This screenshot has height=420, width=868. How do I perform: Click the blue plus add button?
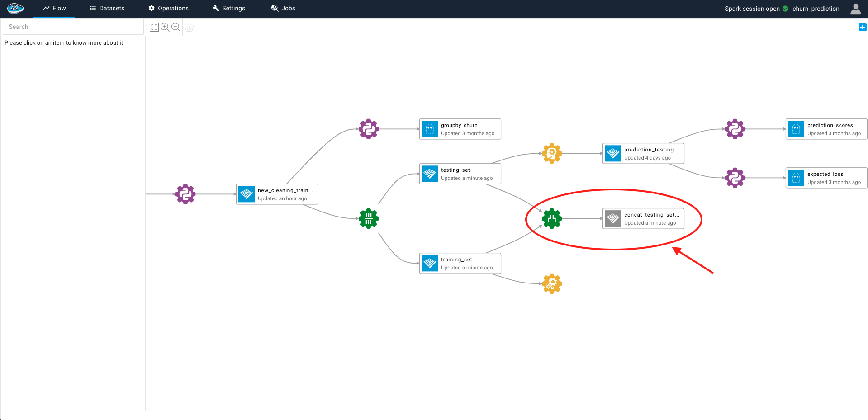click(x=862, y=27)
